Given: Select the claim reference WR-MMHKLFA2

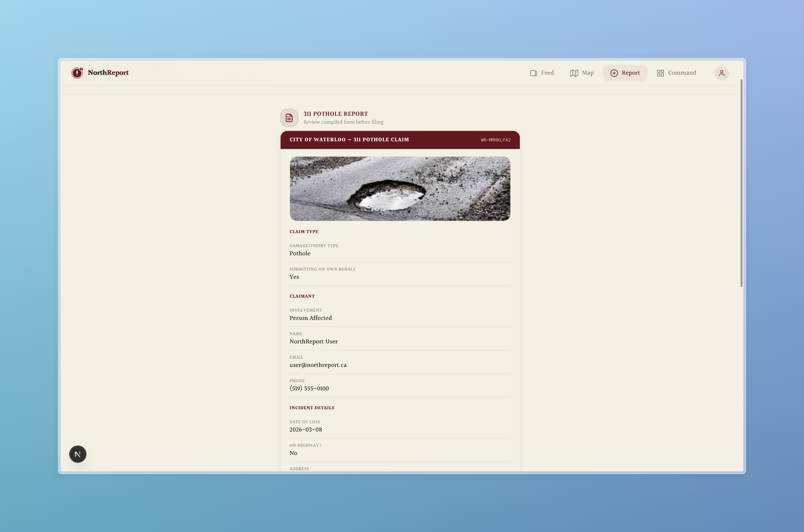Looking at the screenshot, I should tap(495, 140).
